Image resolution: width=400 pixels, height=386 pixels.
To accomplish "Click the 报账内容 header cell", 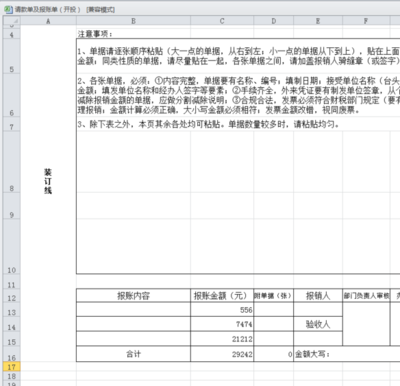I will 133,296.
